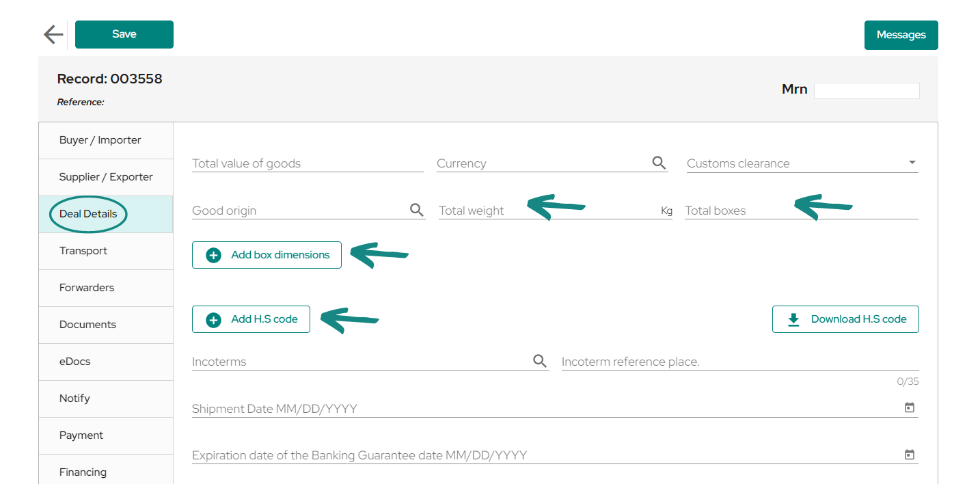Image resolution: width=980 pixels, height=484 pixels.
Task: Select Incoterm reference place field
Action: tap(740, 362)
